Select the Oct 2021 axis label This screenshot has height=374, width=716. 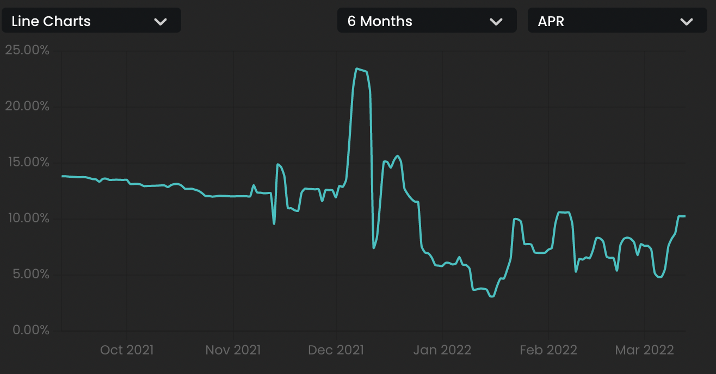(126, 350)
